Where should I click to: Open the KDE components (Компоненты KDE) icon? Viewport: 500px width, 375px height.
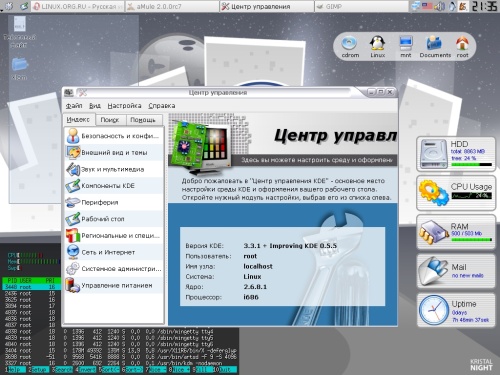pyautogui.click(x=73, y=186)
